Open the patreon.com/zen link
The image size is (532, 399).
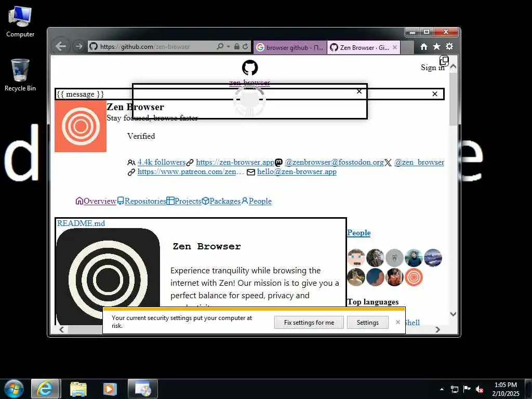(x=191, y=171)
